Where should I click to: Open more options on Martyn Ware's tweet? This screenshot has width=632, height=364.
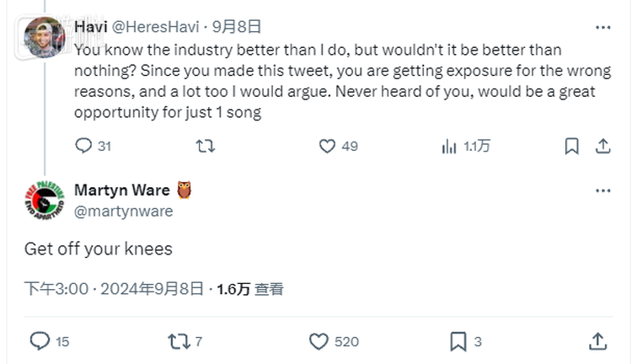point(603,191)
